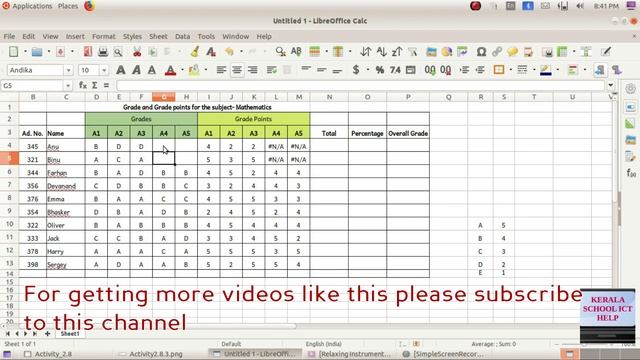Viewport: 640px width, 360px height.
Task: Click the Add Decimal Place icon
Action: (x=430, y=70)
